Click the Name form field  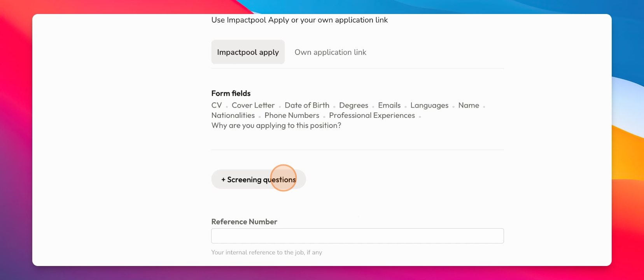(469, 105)
